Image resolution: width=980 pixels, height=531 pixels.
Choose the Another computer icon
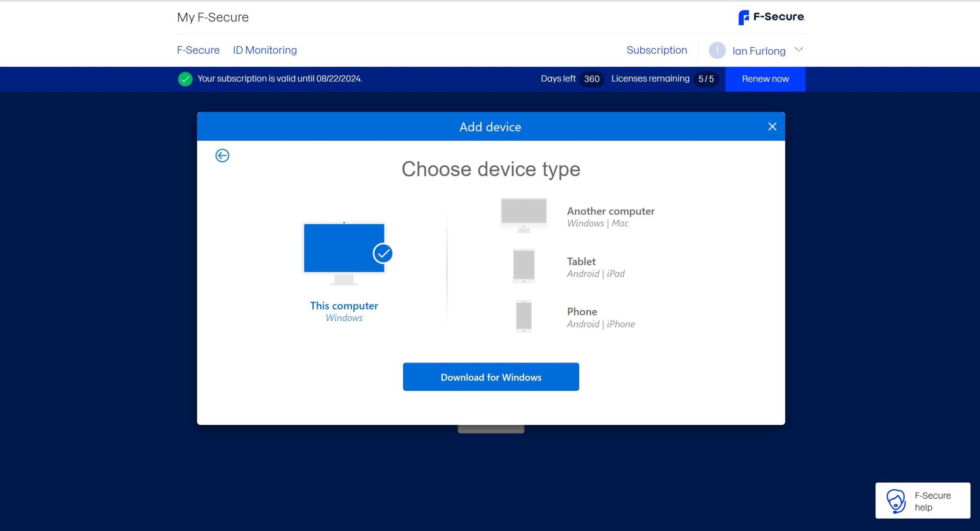[524, 215]
